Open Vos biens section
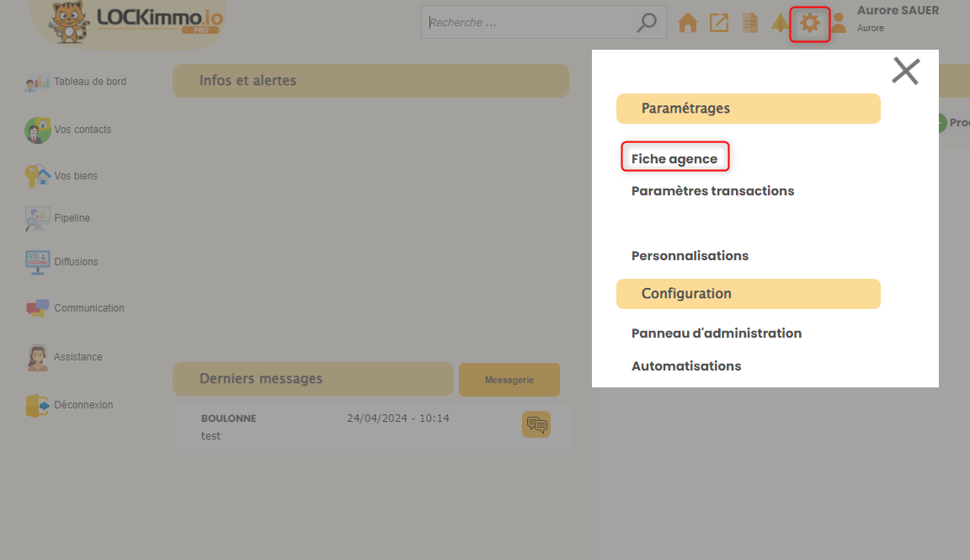The width and height of the screenshot is (970, 560). point(76,176)
